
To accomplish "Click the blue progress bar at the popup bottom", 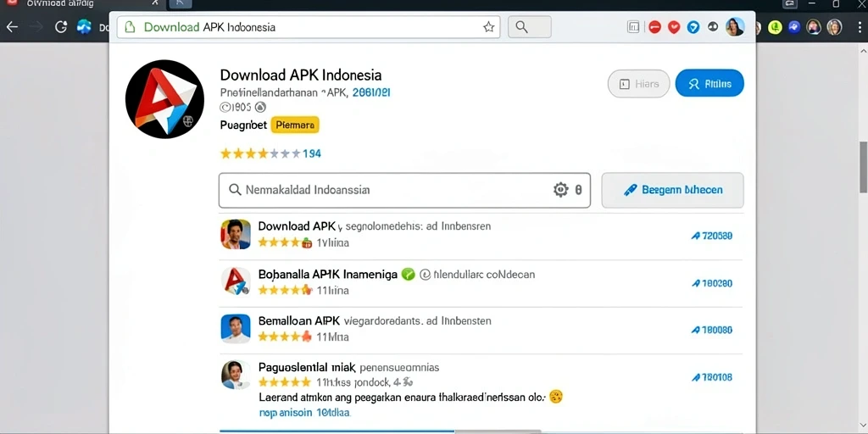I will tap(337, 431).
